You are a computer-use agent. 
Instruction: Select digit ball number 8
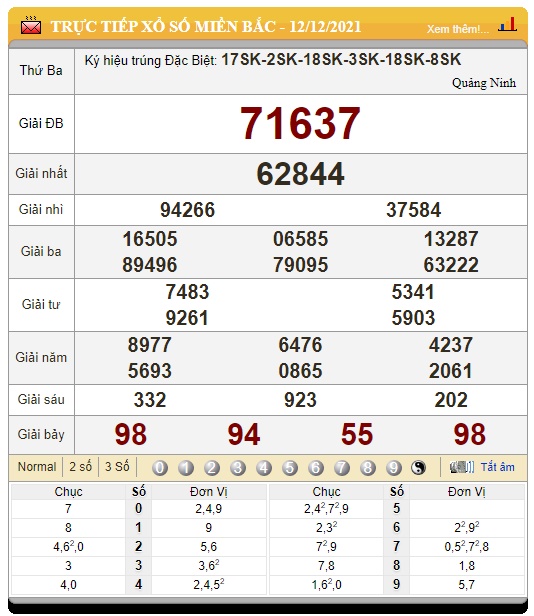[x=367, y=468]
